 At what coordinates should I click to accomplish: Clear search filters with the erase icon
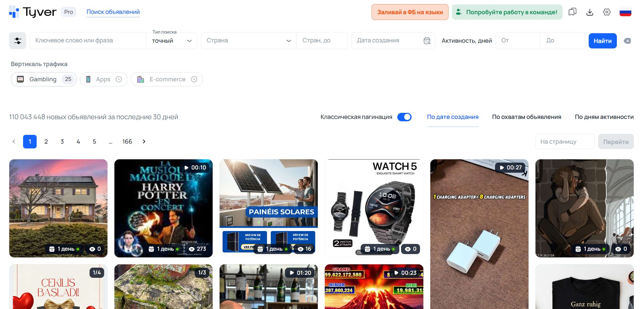click(627, 41)
